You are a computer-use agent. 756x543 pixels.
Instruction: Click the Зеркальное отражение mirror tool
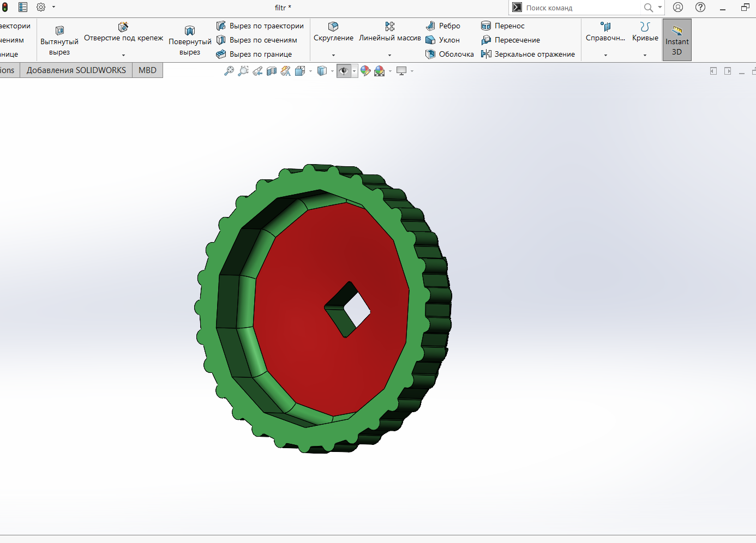[528, 54]
